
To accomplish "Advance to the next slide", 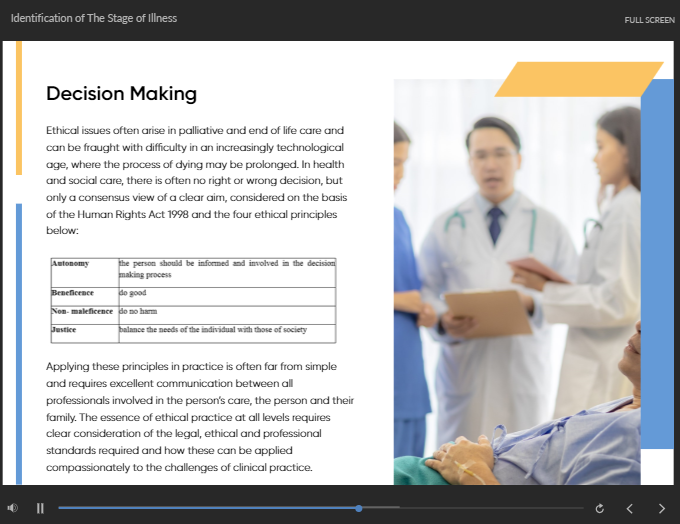I will click(661, 508).
